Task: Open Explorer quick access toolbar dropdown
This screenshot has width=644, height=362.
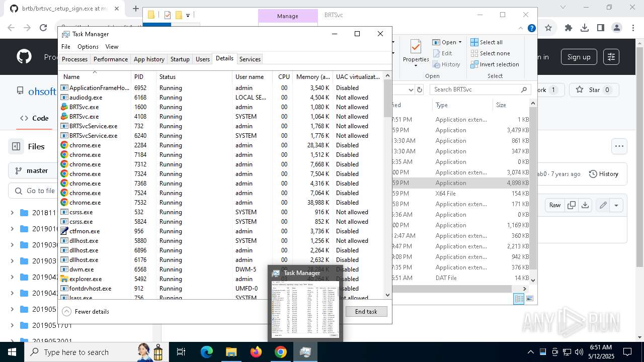Action: coord(188,15)
